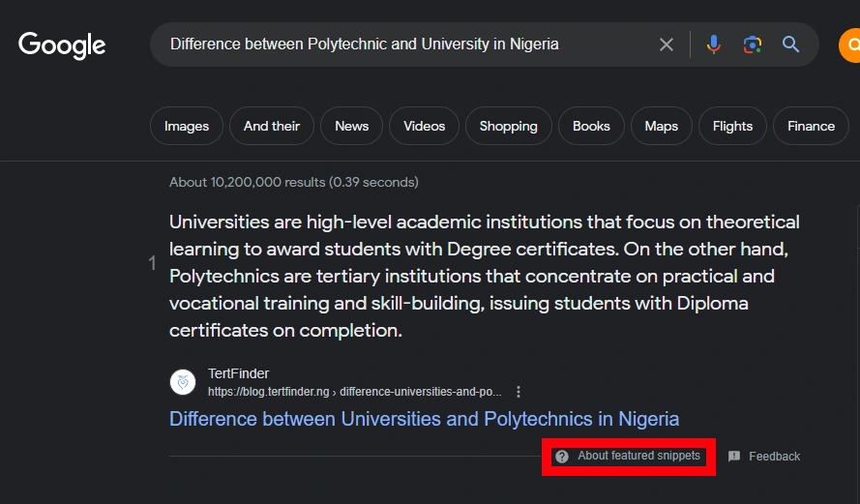Image resolution: width=860 pixels, height=504 pixels.
Task: Open Maps results tab
Action: (x=662, y=126)
